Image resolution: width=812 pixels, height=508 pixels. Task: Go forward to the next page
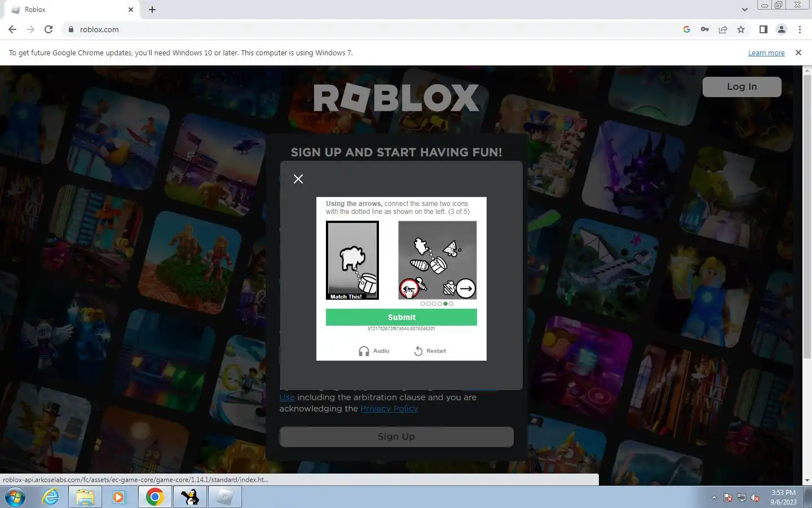[30, 29]
